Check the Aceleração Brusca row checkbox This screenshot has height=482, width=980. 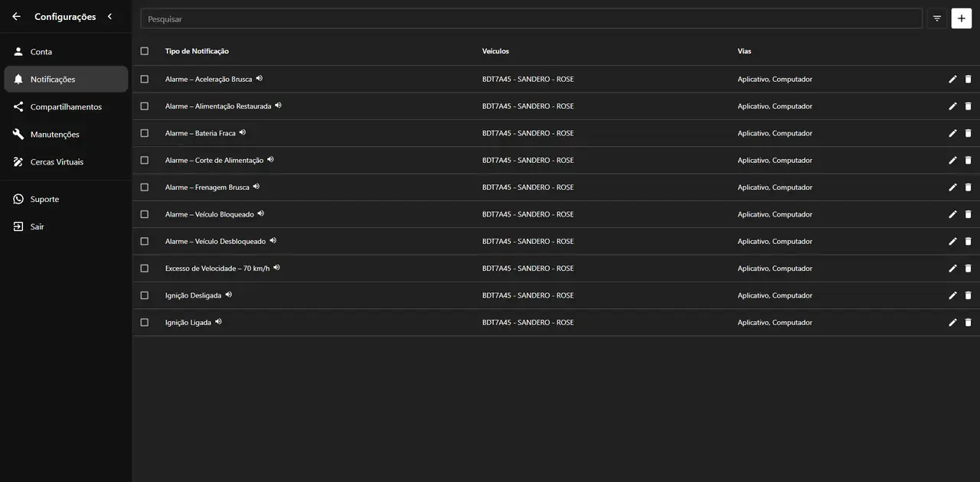point(145,80)
